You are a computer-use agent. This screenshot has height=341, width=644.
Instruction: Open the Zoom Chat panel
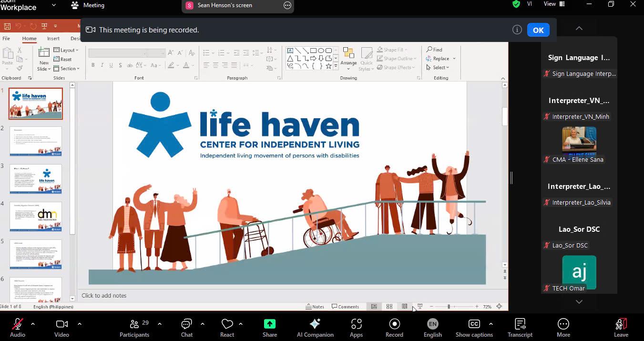pyautogui.click(x=186, y=327)
